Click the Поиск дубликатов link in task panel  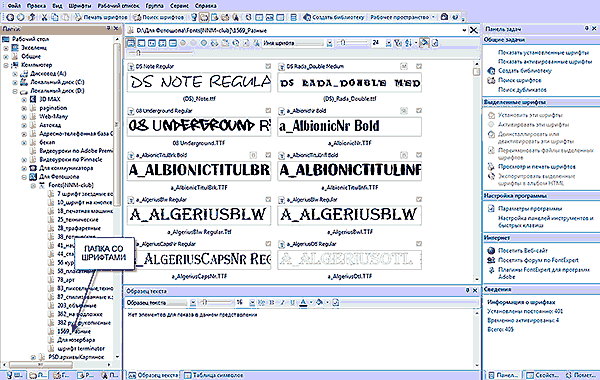click(x=522, y=90)
